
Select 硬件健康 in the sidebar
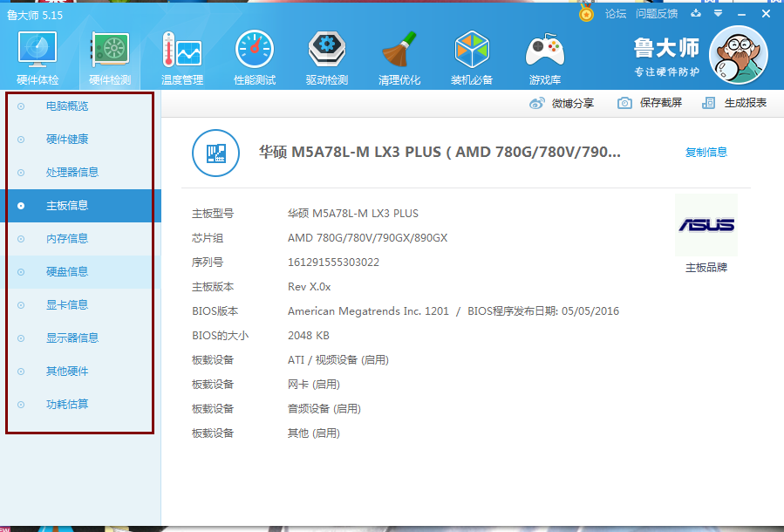coord(80,139)
